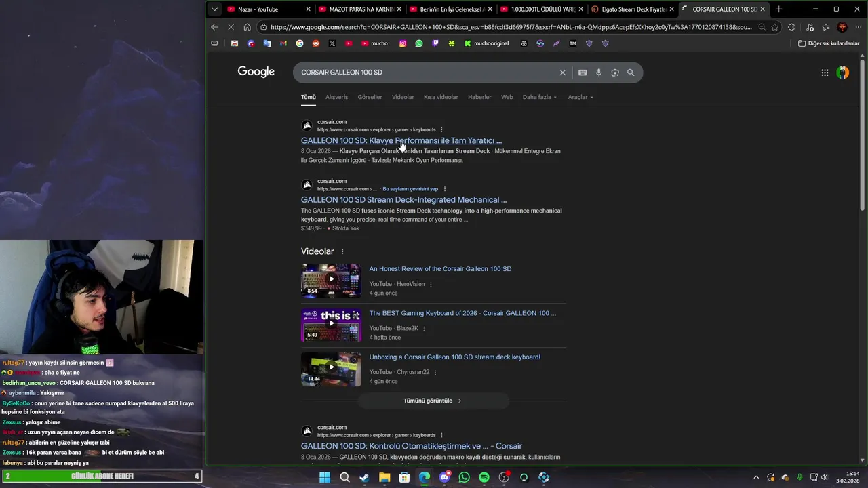
Task: Open Discord from the taskbar
Action: point(444,477)
